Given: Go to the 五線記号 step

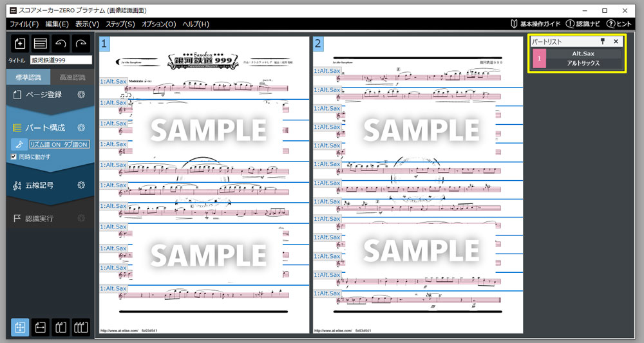Looking at the screenshot, I should pos(39,185).
